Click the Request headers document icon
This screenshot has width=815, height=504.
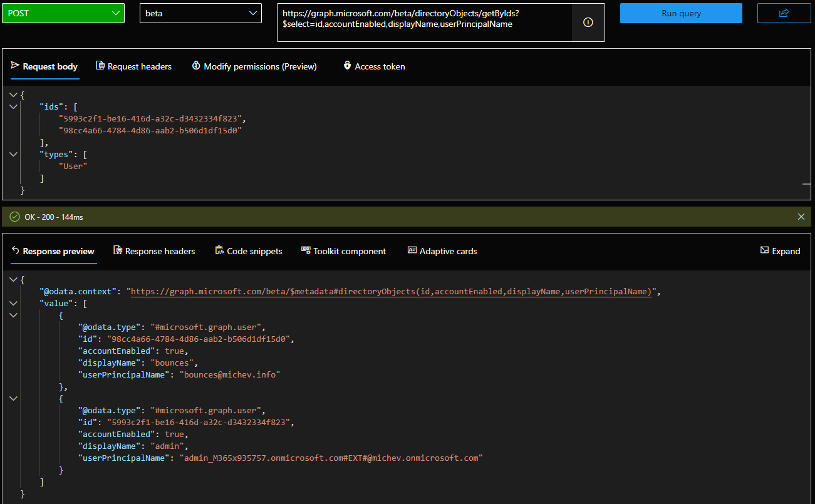(100, 66)
